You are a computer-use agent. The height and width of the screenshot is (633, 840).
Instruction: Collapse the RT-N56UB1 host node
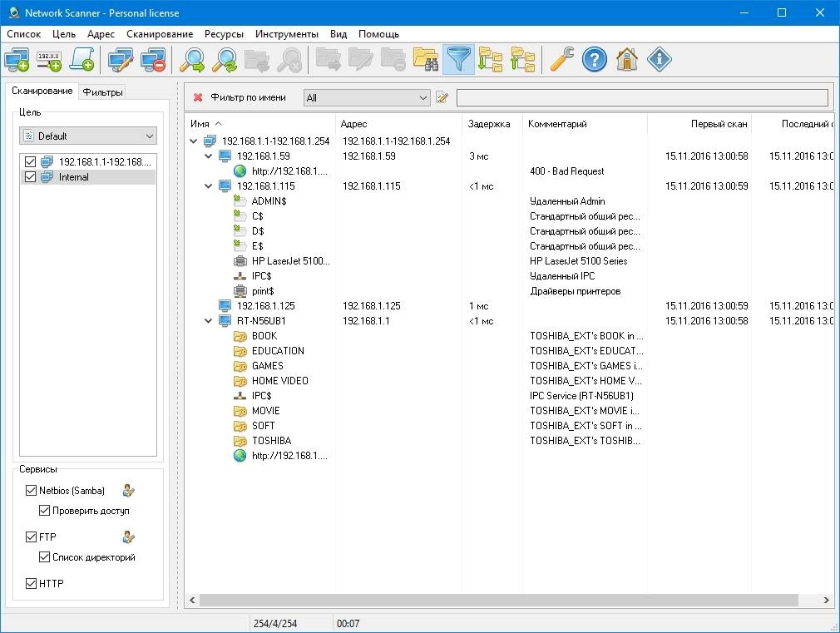click(209, 321)
